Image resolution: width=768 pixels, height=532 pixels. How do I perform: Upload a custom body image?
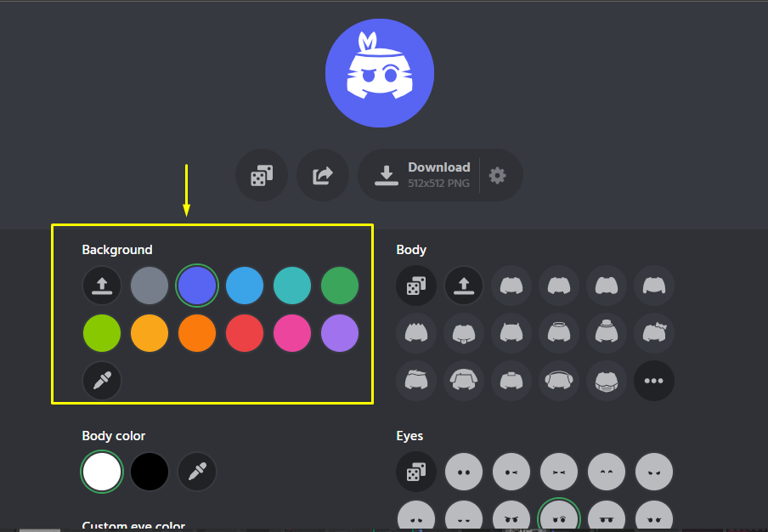coord(463,285)
